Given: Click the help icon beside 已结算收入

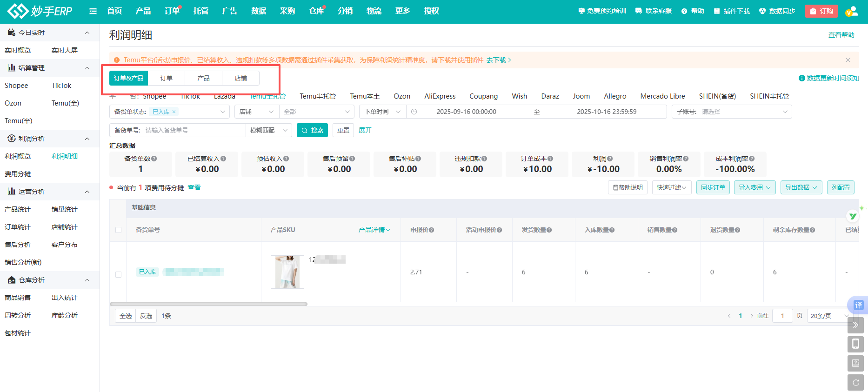Looking at the screenshot, I should tap(223, 159).
